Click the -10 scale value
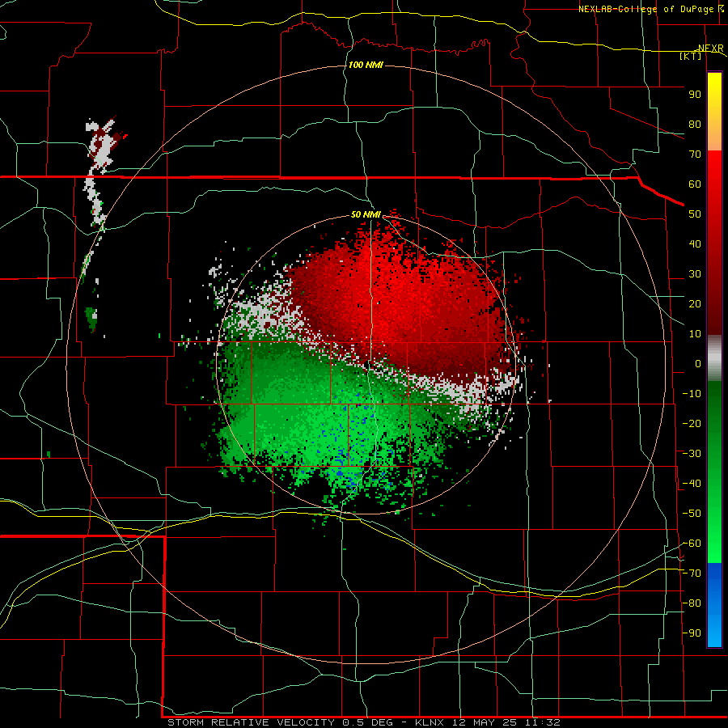This screenshot has height=728, width=728. (692, 394)
